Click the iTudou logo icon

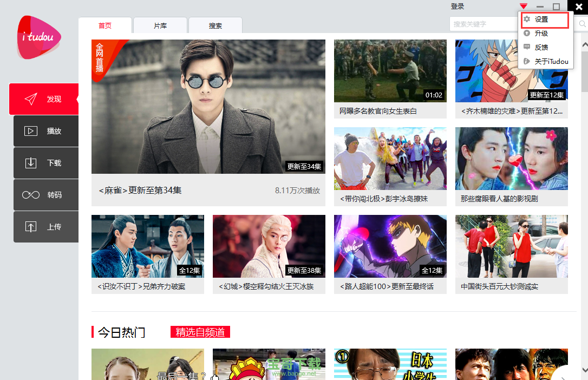click(38, 37)
